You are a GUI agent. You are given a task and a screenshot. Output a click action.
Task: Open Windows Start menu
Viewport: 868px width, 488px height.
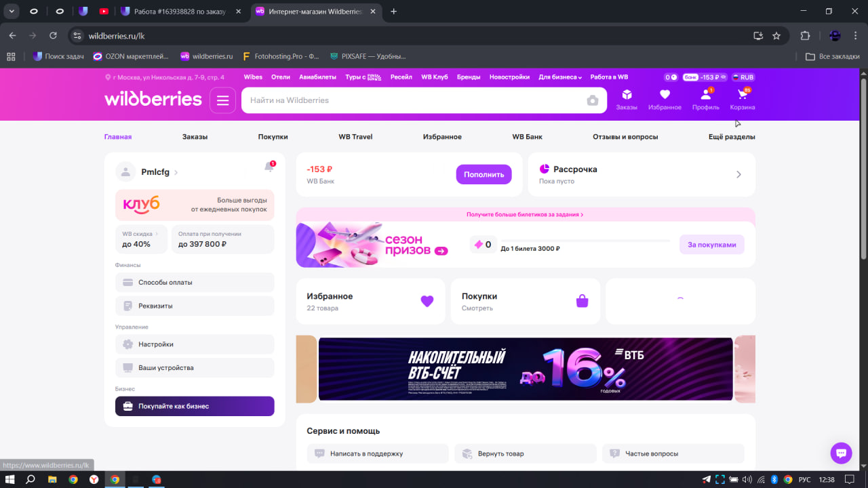pyautogui.click(x=9, y=479)
